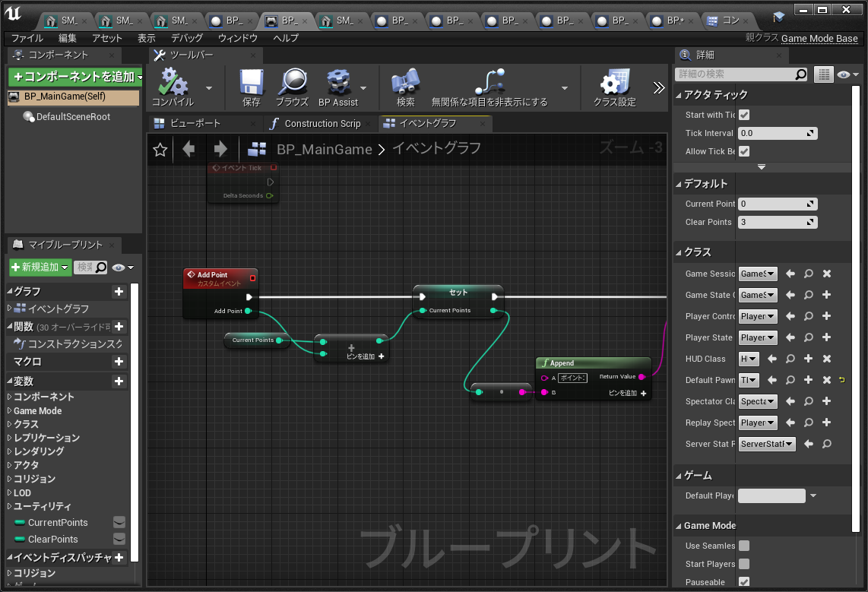Open My Blueprint view options eye
Viewport: 868px width, 592px height.
click(122, 268)
